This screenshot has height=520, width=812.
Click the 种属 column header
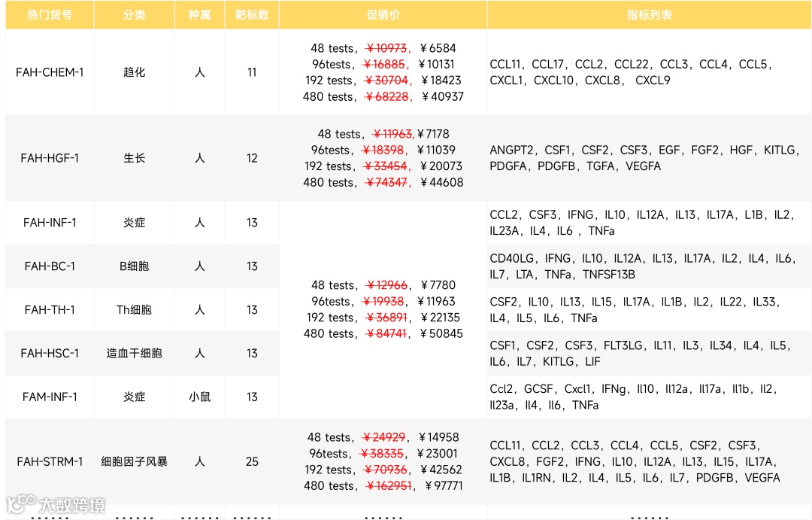[x=199, y=14]
